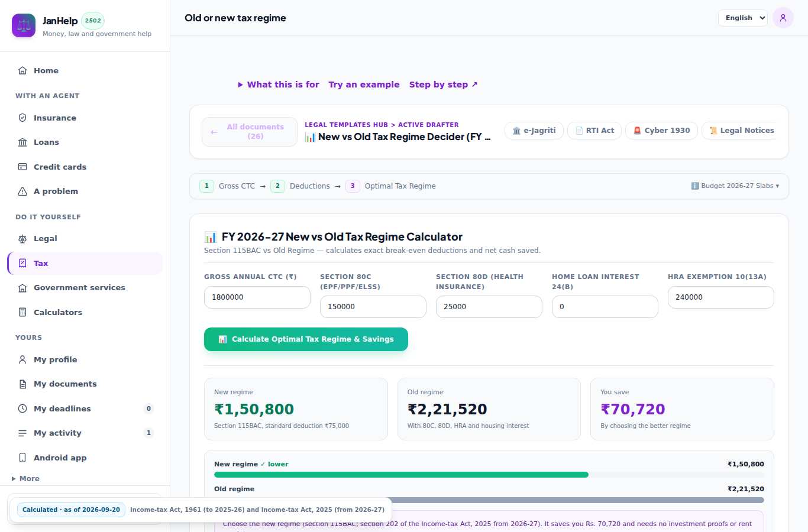Open the English language dropdown

tap(743, 18)
